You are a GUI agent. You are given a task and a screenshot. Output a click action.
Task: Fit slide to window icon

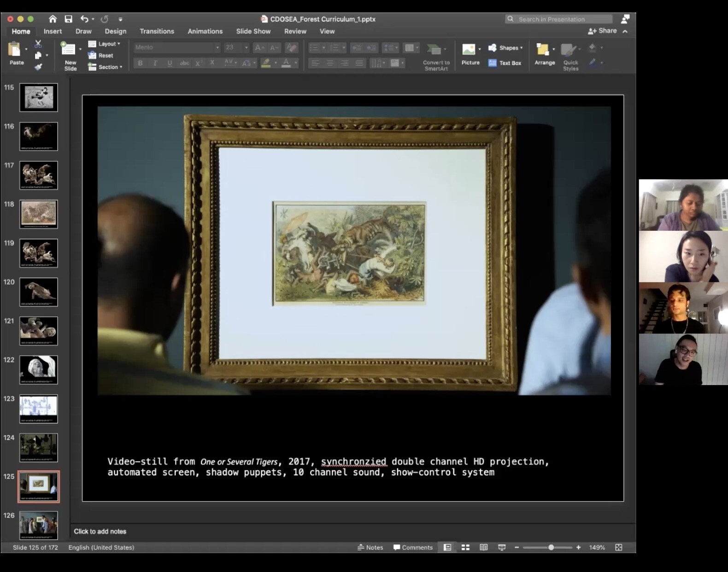[619, 547]
